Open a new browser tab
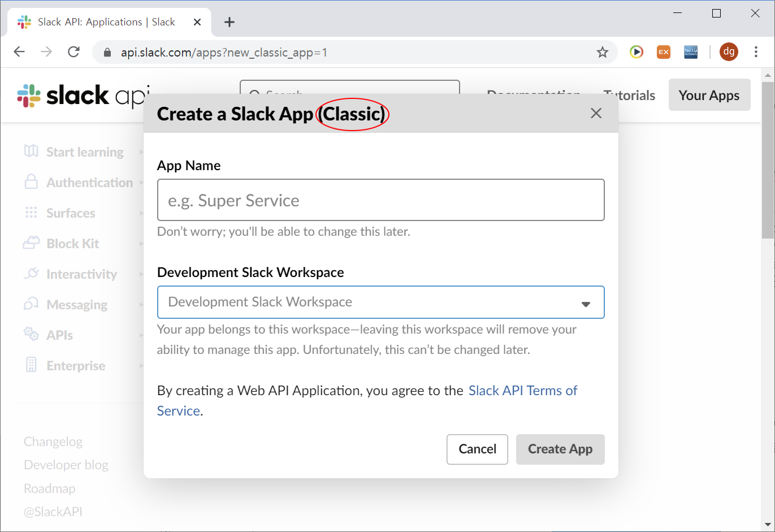This screenshot has width=775, height=532. tap(229, 22)
